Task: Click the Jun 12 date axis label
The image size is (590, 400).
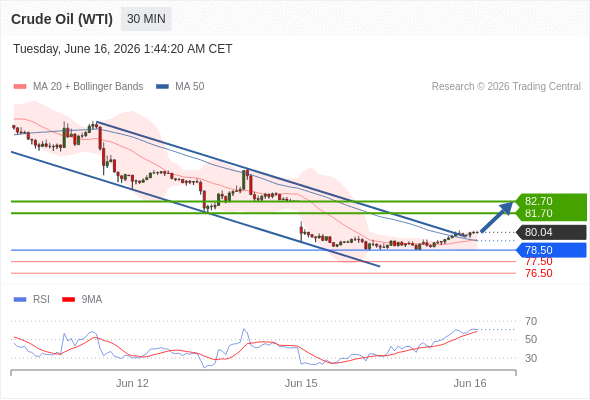Action: (x=132, y=383)
